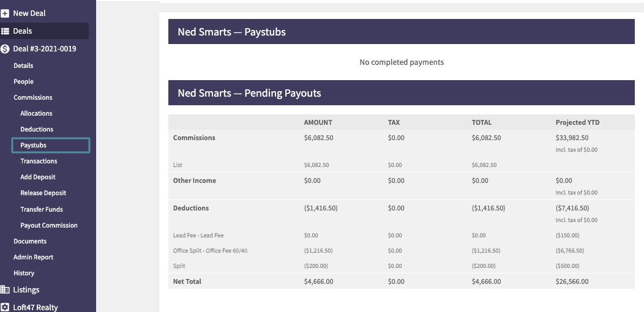Click the New Deal plus icon
This screenshot has height=312, width=644.
tap(5, 13)
